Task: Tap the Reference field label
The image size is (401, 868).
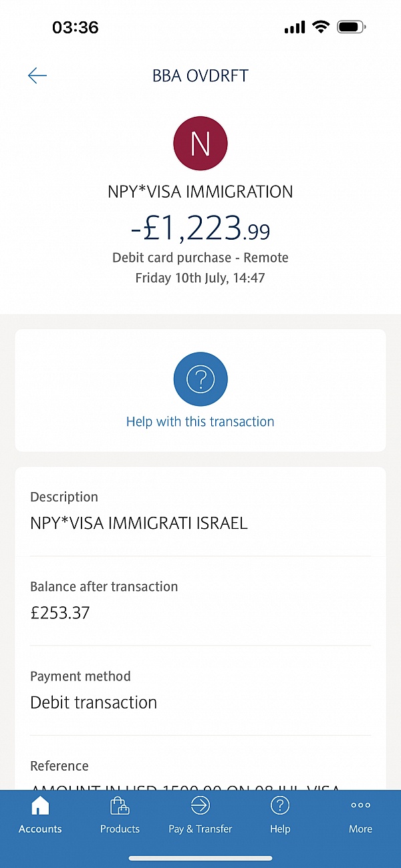Action: pos(59,766)
